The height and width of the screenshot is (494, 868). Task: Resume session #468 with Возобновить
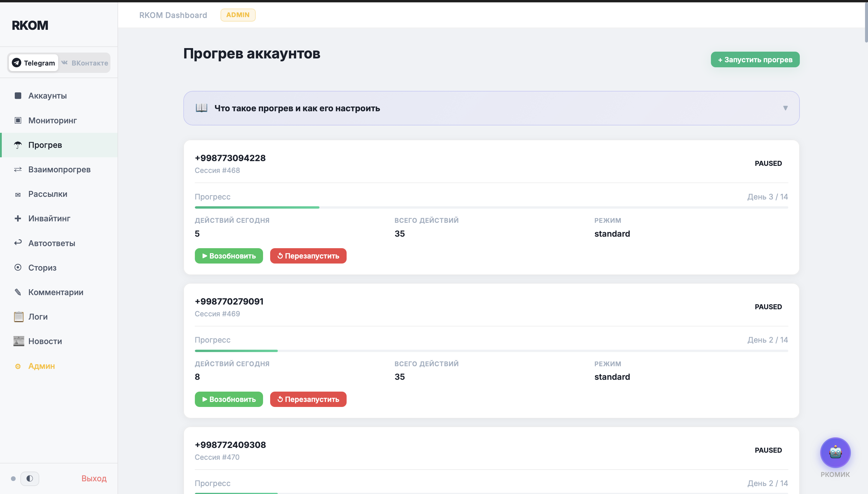(x=229, y=256)
